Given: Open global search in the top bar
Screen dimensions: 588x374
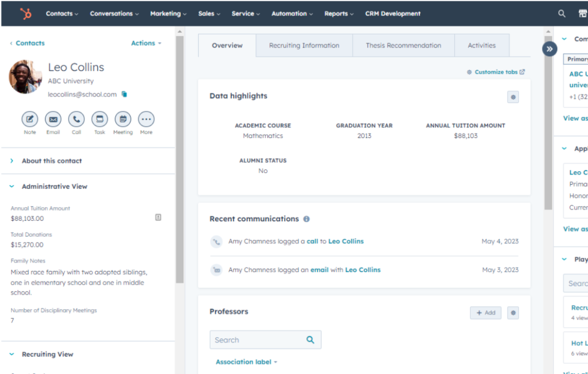Looking at the screenshot, I should click(x=561, y=13).
